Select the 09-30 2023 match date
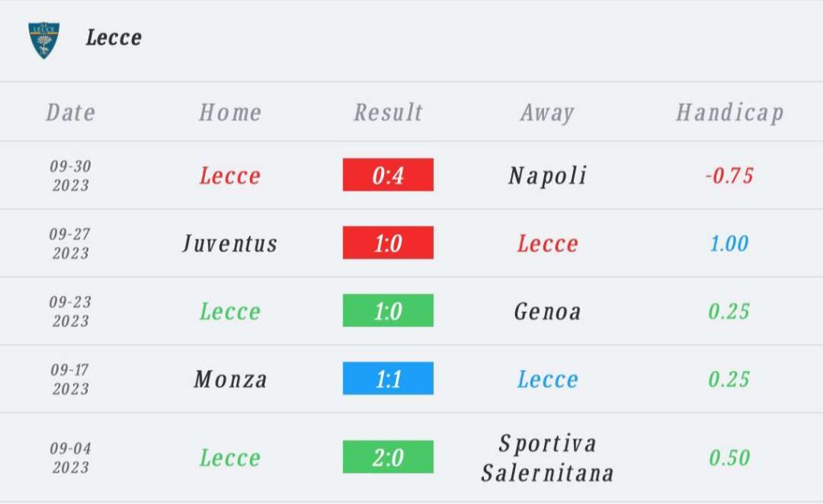 click(x=71, y=175)
